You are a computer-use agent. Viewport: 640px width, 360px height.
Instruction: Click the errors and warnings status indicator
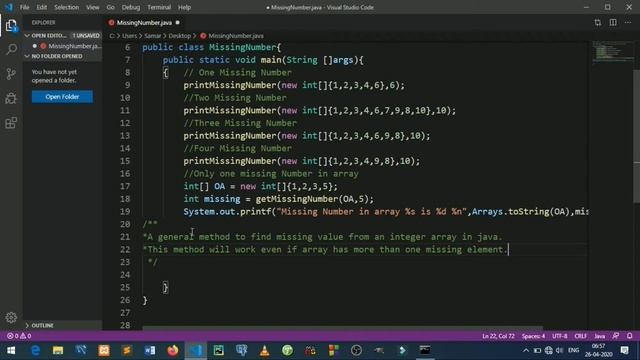point(19,336)
